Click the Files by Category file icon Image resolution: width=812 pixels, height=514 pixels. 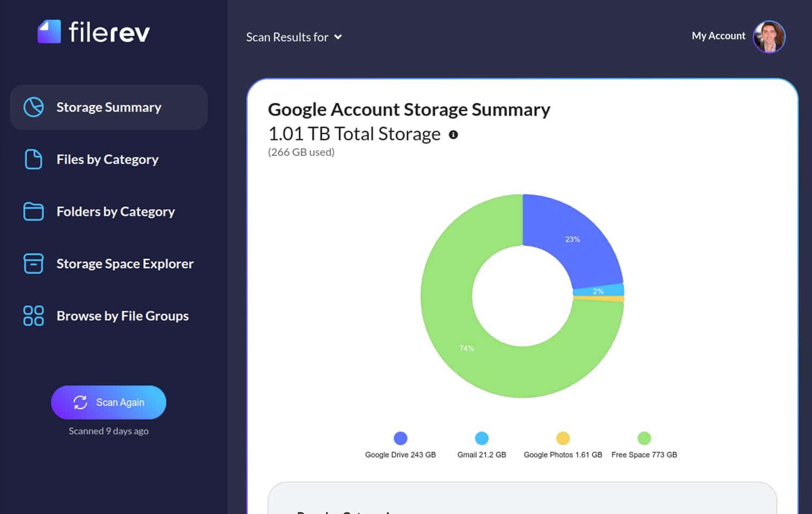pyautogui.click(x=33, y=159)
